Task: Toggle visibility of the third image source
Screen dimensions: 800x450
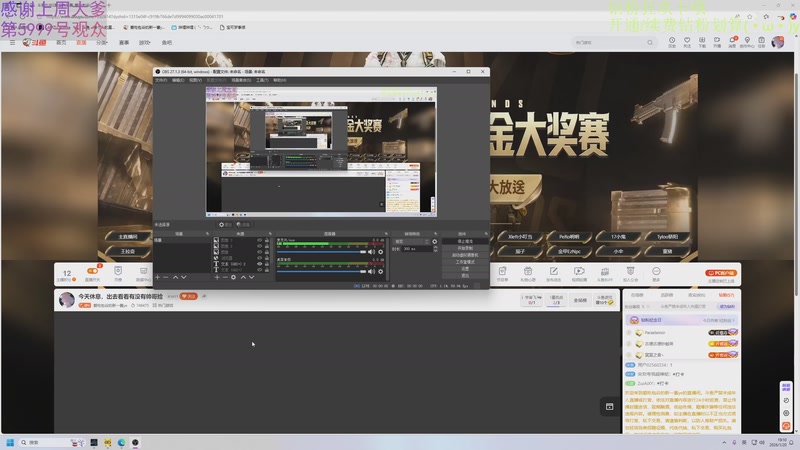Action: coord(259,252)
